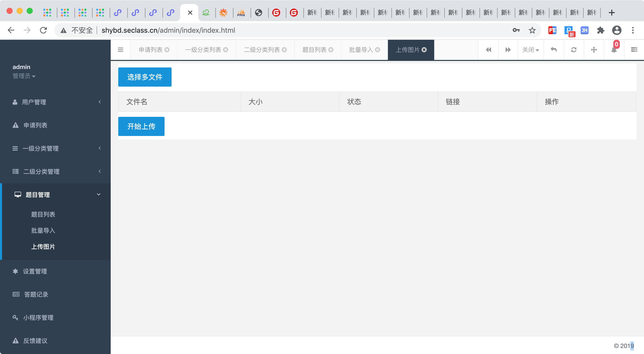Viewport: 644px width, 354px height.
Task: Open the 关闭 dropdown menu
Action: 531,50
